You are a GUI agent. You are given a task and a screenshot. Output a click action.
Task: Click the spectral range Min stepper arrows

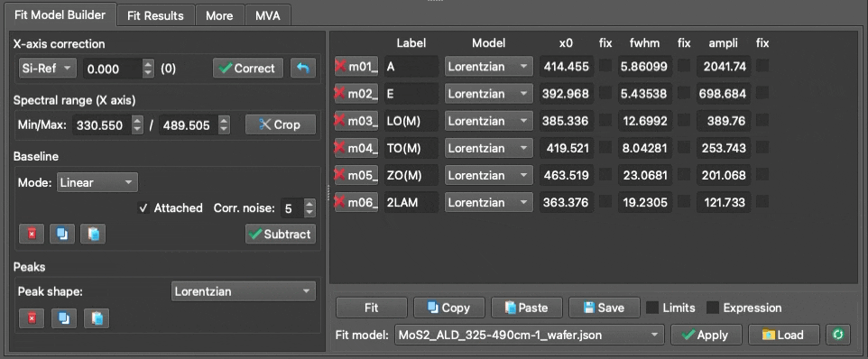click(137, 125)
